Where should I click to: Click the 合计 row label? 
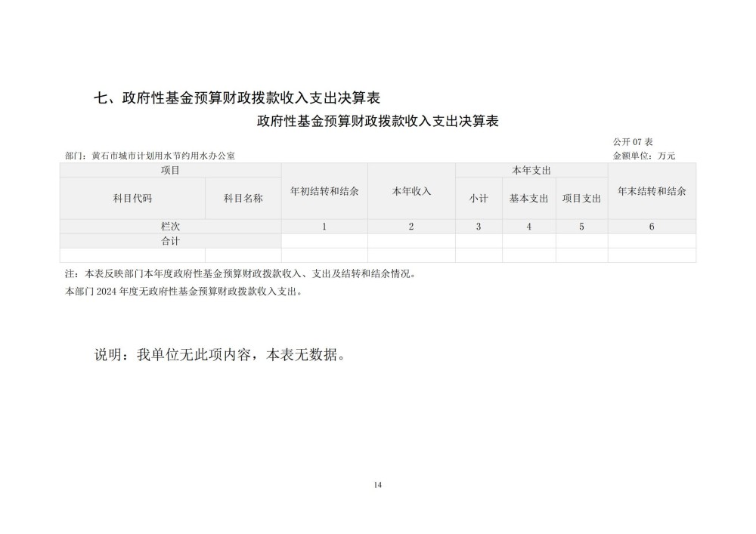pyautogui.click(x=170, y=241)
